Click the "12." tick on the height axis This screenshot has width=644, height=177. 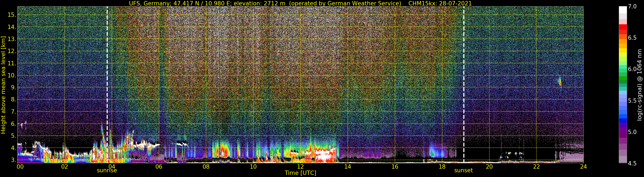[12, 51]
